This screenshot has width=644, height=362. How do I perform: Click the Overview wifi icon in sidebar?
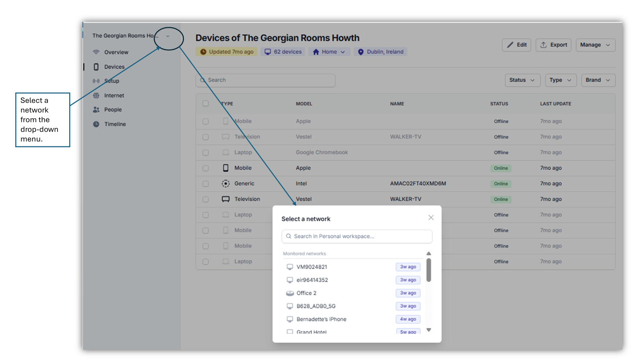click(x=96, y=52)
